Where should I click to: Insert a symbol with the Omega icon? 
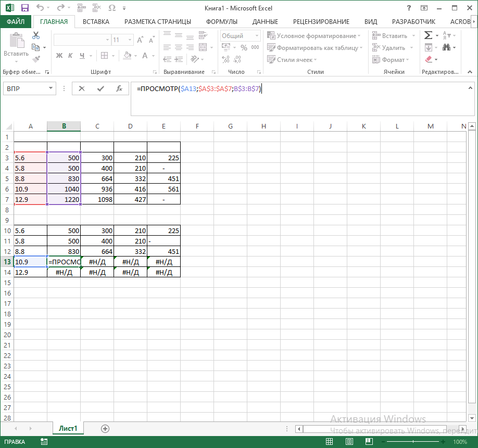(112, 8)
